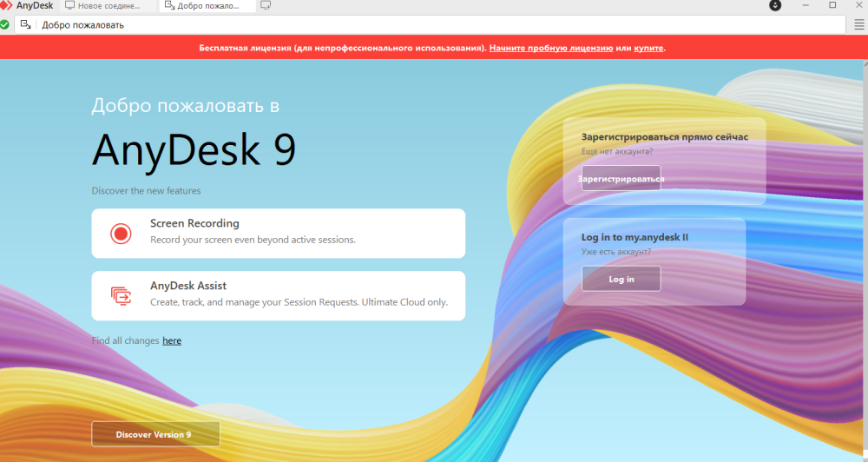Click the Log in to my.anydesk II heading
The image size is (868, 462).
(635, 237)
